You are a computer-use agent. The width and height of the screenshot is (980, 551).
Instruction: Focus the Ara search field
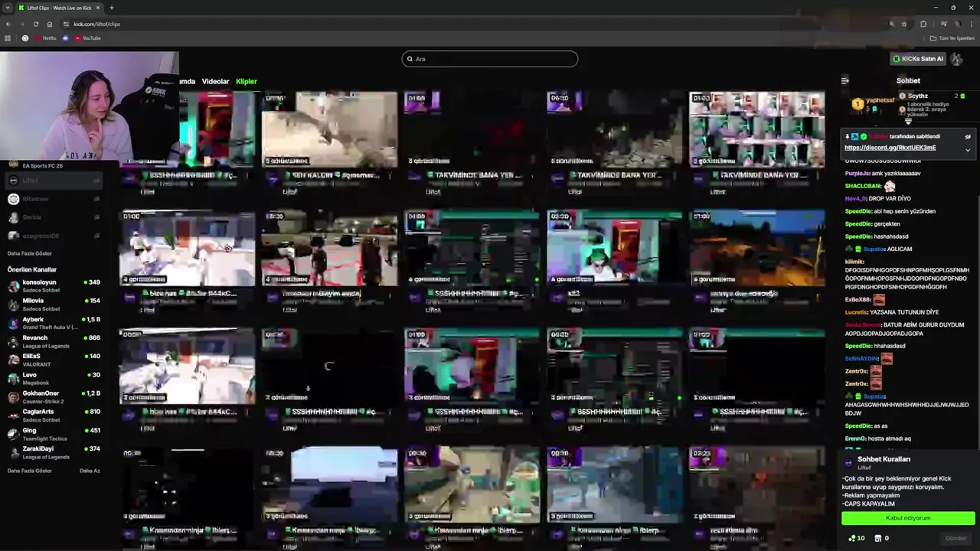[490, 59]
